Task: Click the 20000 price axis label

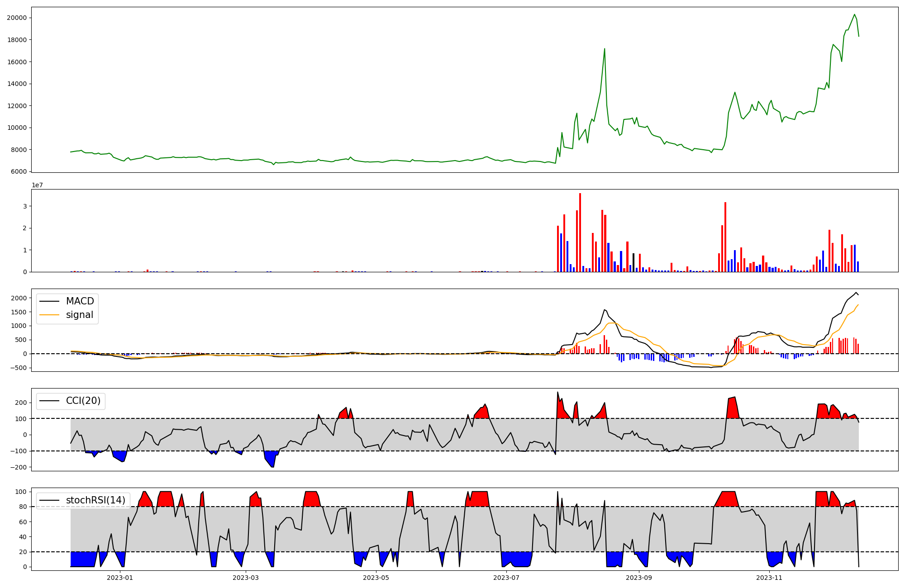Action: [x=16, y=18]
